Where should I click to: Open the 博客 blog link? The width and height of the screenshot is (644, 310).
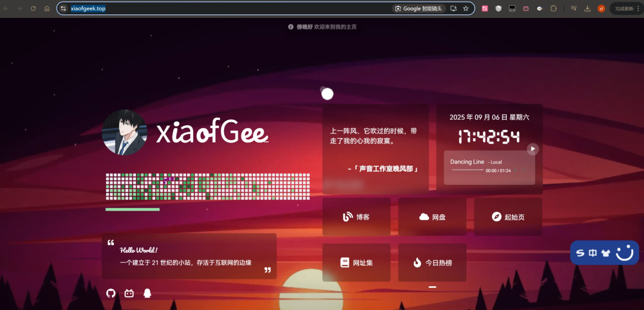click(x=357, y=217)
